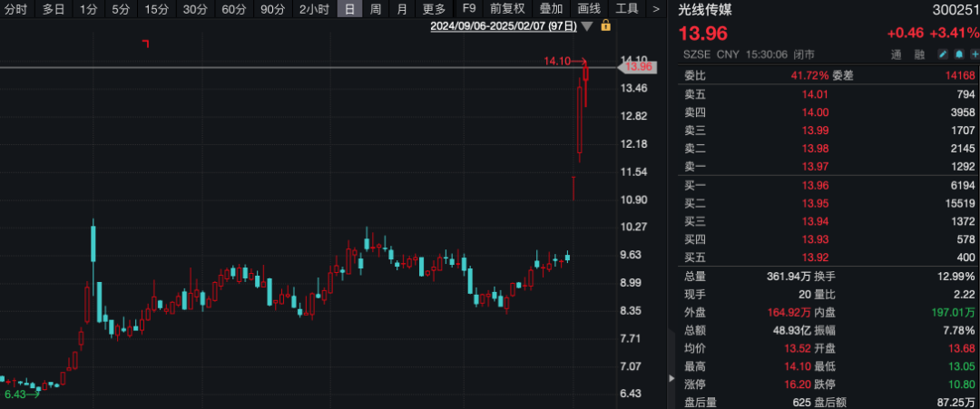Click the 通 connect badge

(896, 55)
